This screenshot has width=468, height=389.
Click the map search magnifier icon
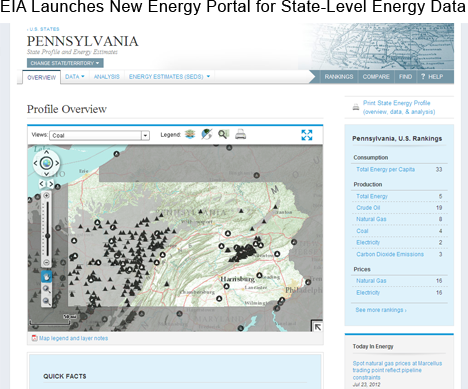(x=223, y=134)
